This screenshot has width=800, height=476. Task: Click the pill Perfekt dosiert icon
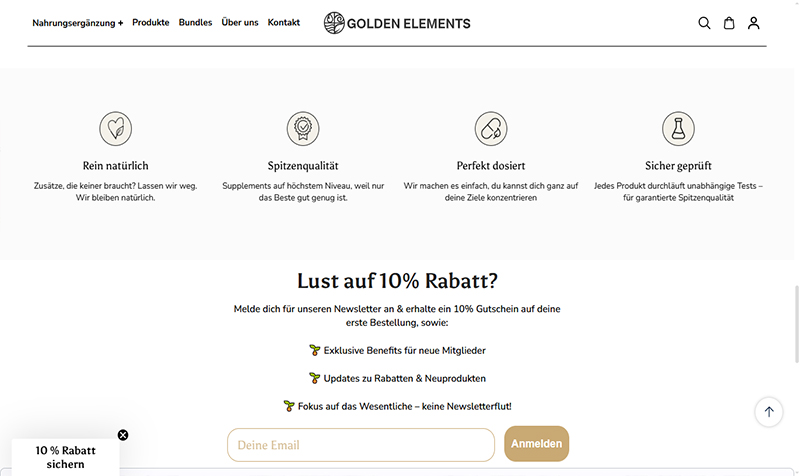(491, 129)
